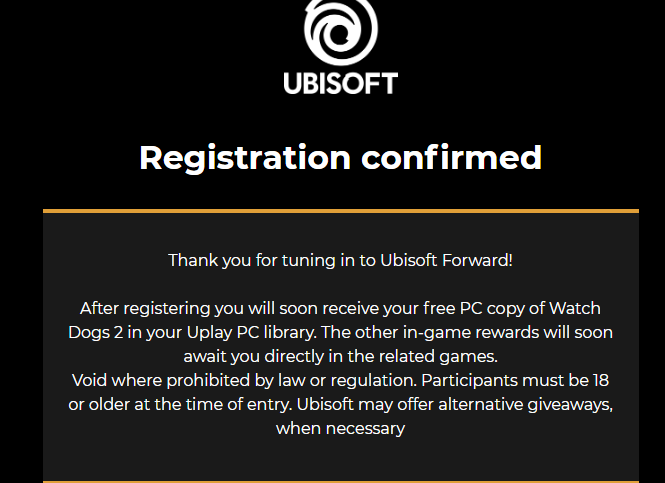This screenshot has width=665, height=483.
Task: Click the Ubisoft swirl logo
Action: tap(340, 32)
